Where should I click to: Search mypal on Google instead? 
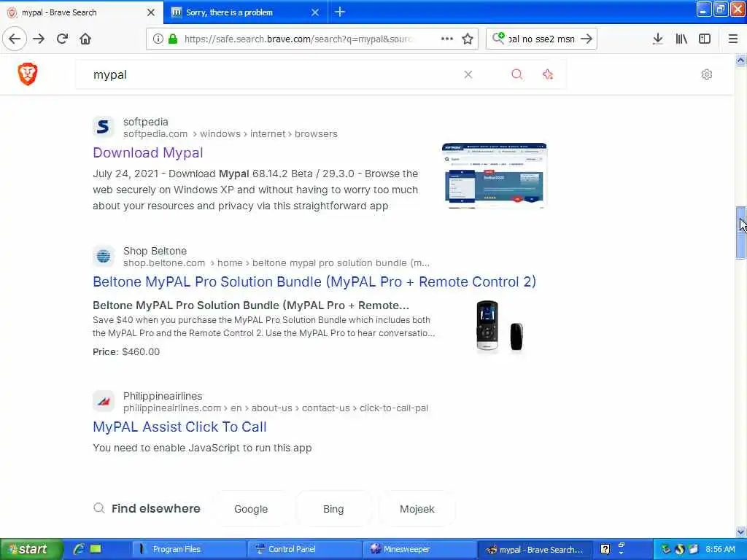pyautogui.click(x=251, y=509)
